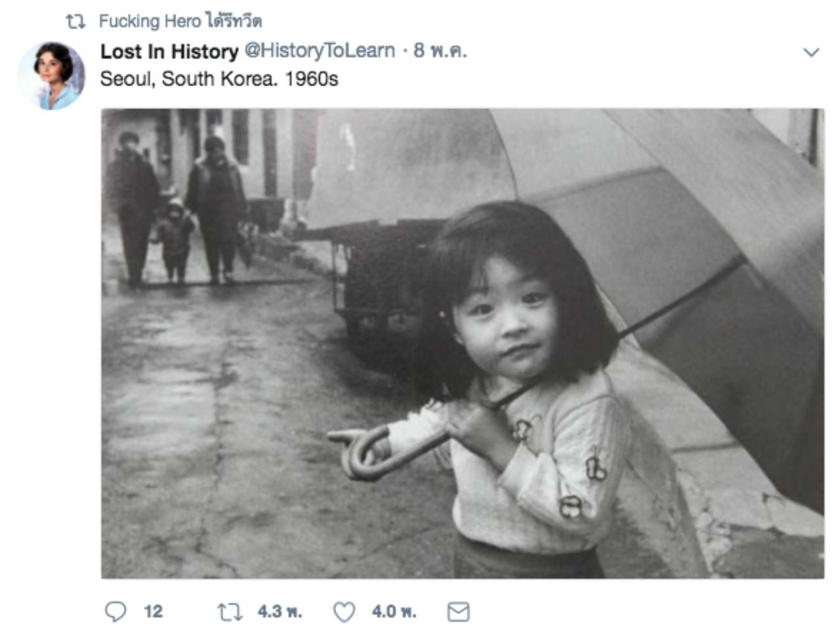
Task: Expand the tweet options chevron menu
Action: coord(811,53)
